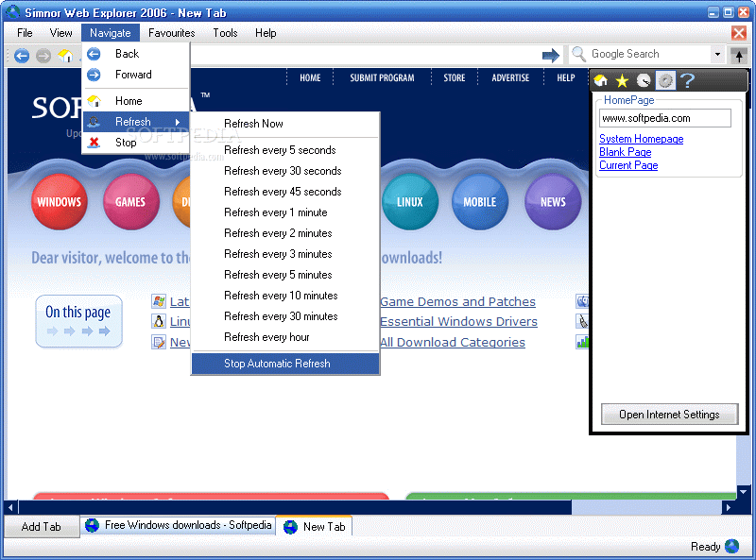Click the New Tab globe icon
Image resolution: width=756 pixels, height=560 pixels.
290,527
